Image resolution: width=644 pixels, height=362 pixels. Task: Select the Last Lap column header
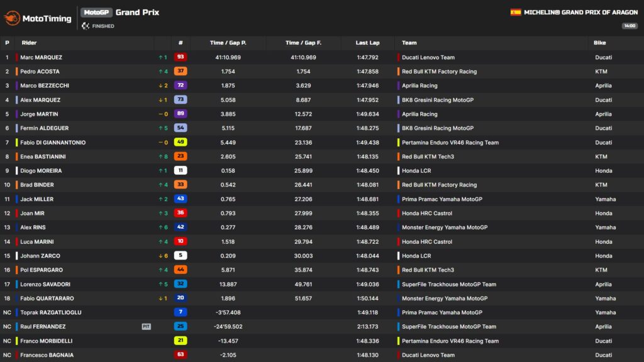click(367, 43)
